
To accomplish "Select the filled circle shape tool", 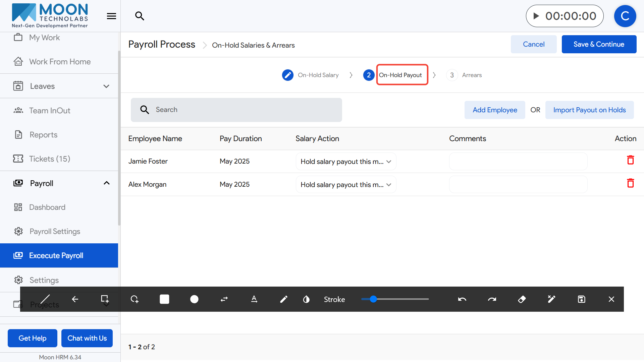I will pos(194,299).
